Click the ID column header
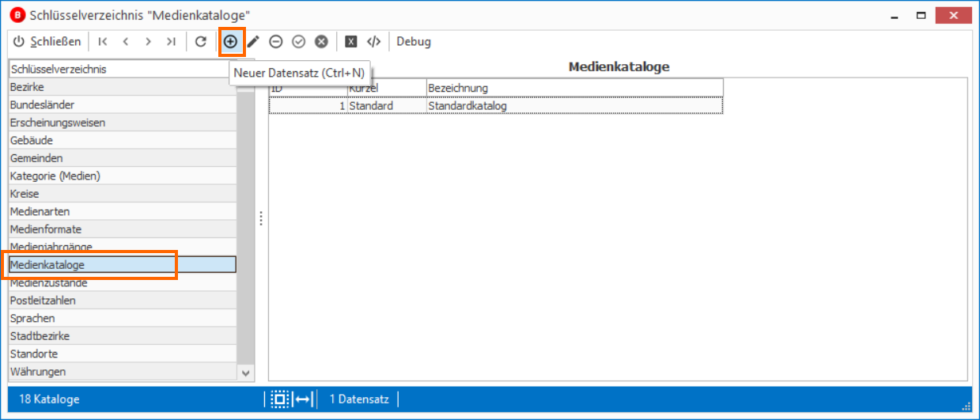This screenshot has height=420, width=980. coord(308,88)
